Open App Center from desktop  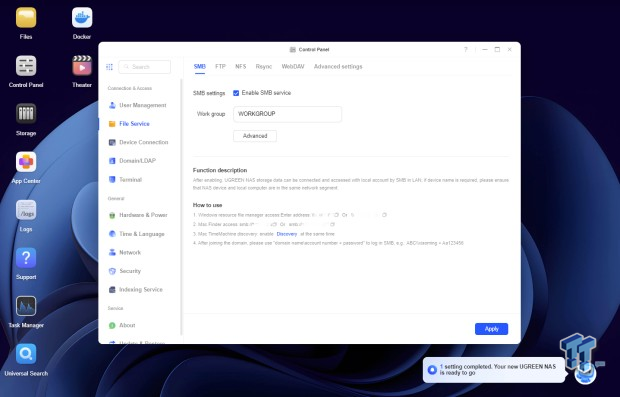coord(26,162)
